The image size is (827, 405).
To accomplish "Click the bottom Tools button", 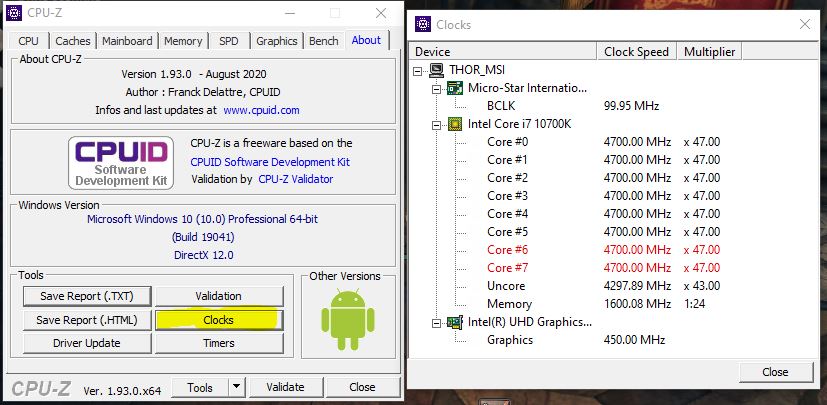I will (x=200, y=387).
